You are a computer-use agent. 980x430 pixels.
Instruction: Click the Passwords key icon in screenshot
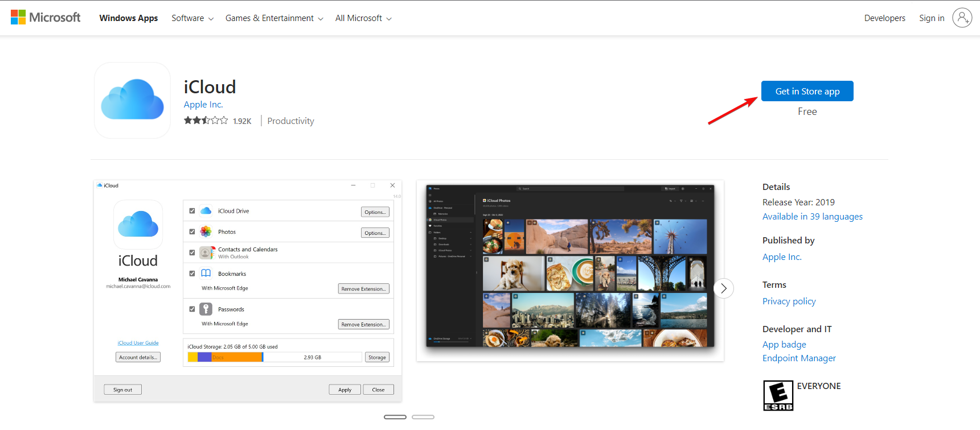[206, 309]
